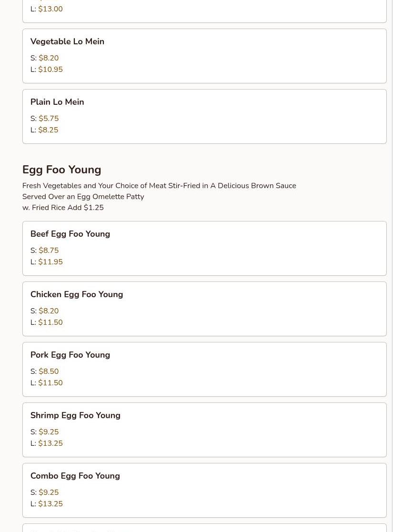The image size is (402, 532).
Task: Click Vegetable Lo Mein small price $8.20
Action: point(49,58)
